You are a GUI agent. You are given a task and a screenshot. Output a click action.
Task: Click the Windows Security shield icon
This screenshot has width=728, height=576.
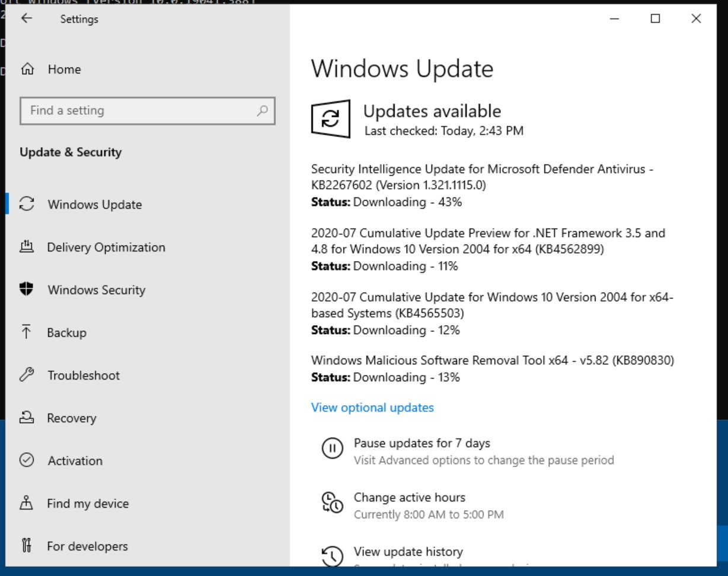tap(27, 289)
